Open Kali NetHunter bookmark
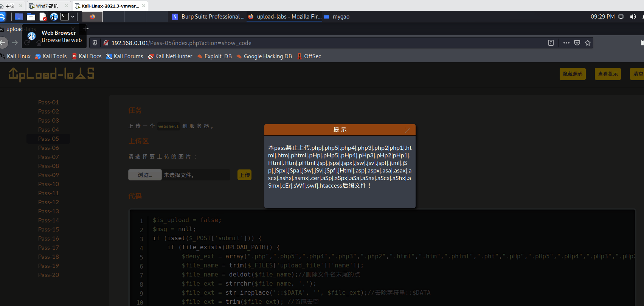The height and width of the screenshot is (306, 644). click(x=170, y=56)
